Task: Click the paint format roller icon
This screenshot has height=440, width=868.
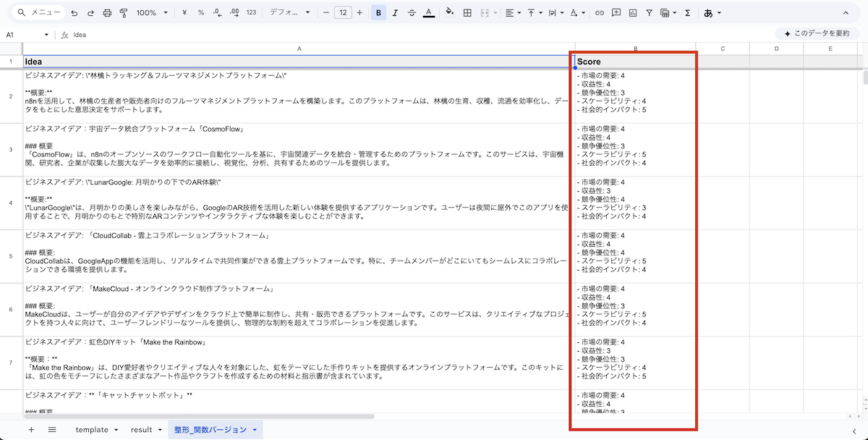Action: point(123,13)
